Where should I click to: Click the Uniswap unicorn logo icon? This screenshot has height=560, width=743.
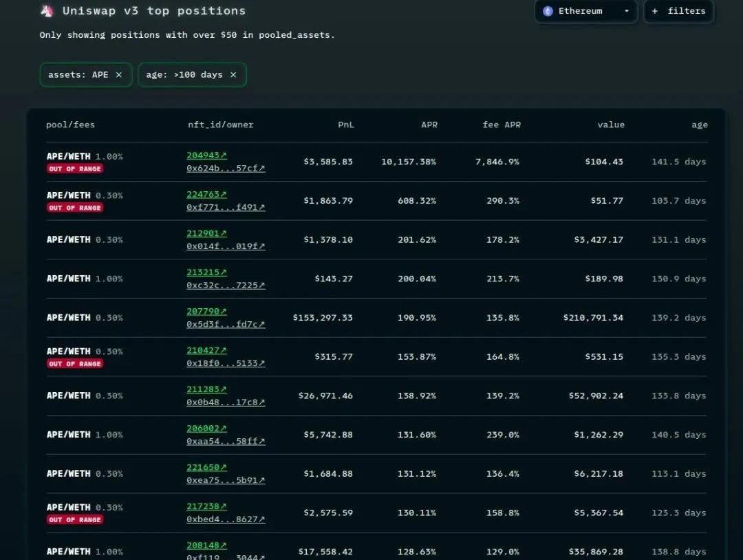(x=47, y=10)
